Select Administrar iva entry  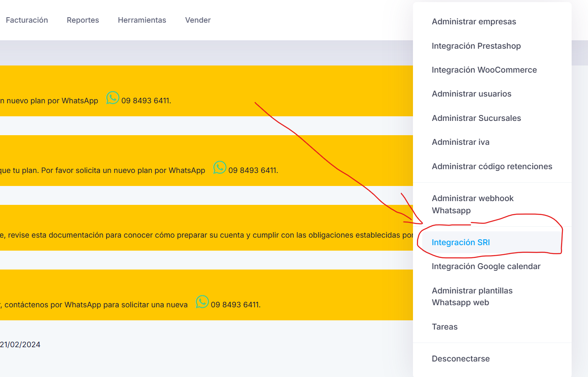[x=460, y=142]
